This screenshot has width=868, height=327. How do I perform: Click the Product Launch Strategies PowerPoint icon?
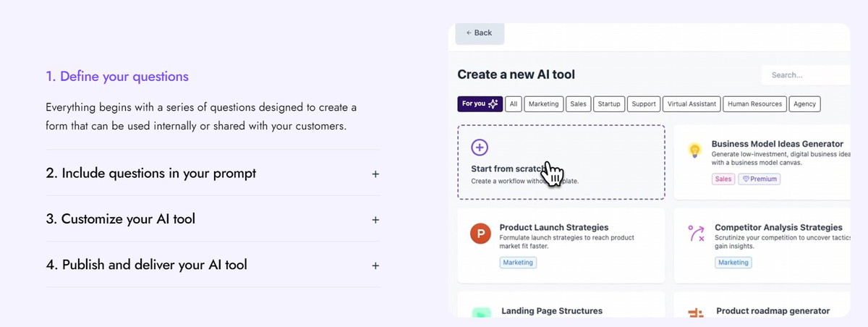[480, 234]
